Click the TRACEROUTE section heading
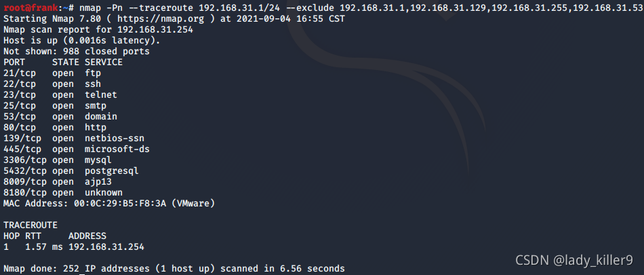644x275 pixels. pos(31,225)
